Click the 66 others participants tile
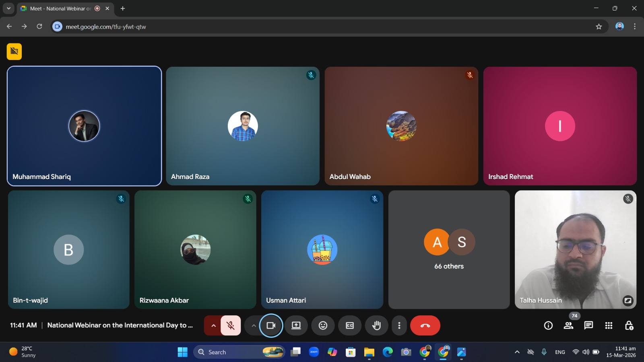This screenshot has width=644, height=362. click(449, 249)
